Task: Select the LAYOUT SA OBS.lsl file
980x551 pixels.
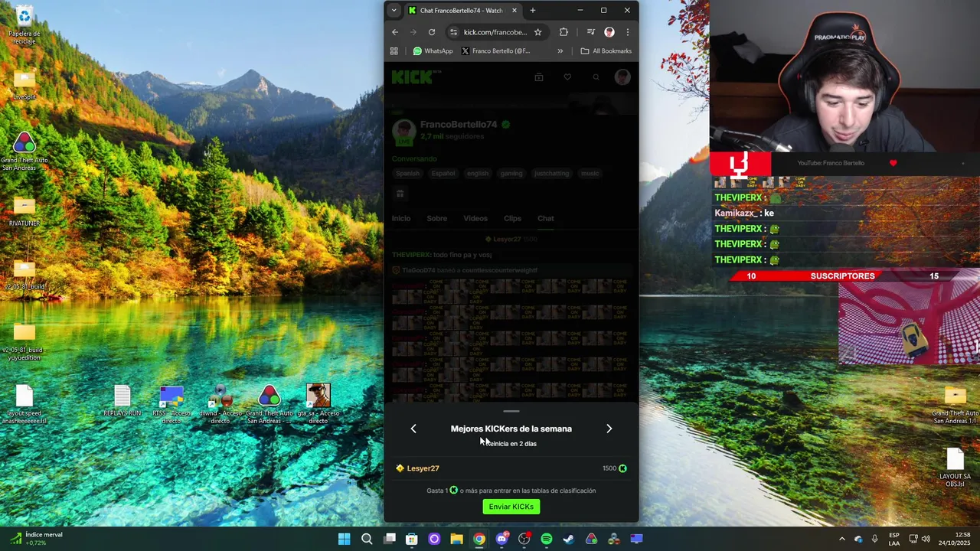Action: [x=955, y=468]
